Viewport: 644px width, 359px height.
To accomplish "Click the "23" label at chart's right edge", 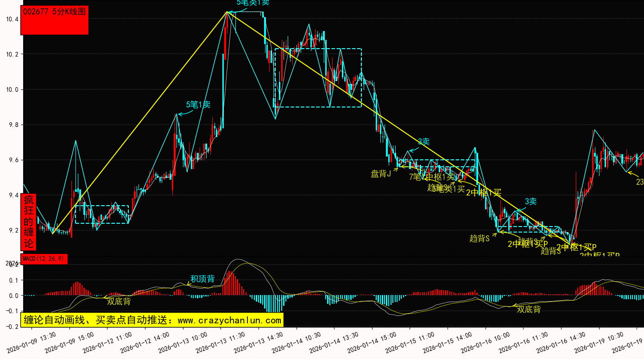I will click(639, 183).
